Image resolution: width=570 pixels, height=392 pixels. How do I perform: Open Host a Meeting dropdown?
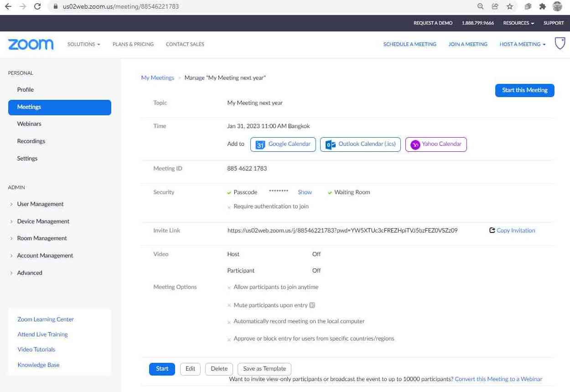(x=523, y=44)
